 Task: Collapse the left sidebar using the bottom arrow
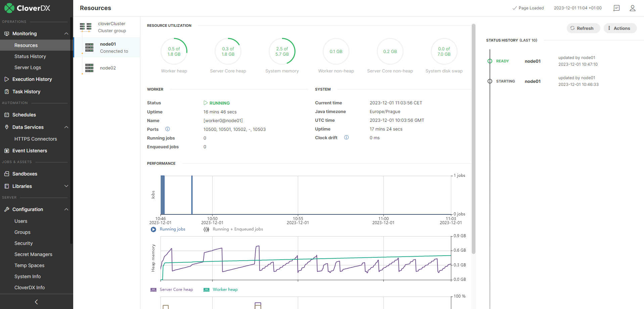tap(37, 302)
